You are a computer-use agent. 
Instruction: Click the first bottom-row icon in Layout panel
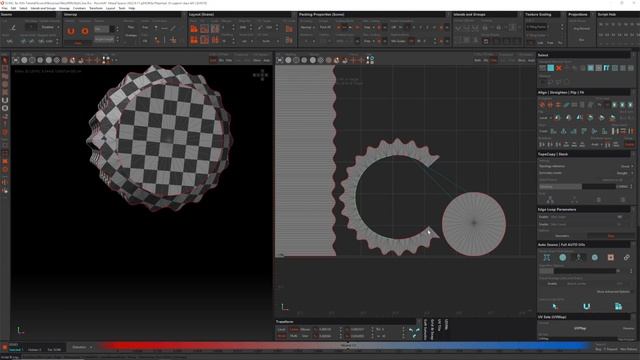[x=194, y=40]
